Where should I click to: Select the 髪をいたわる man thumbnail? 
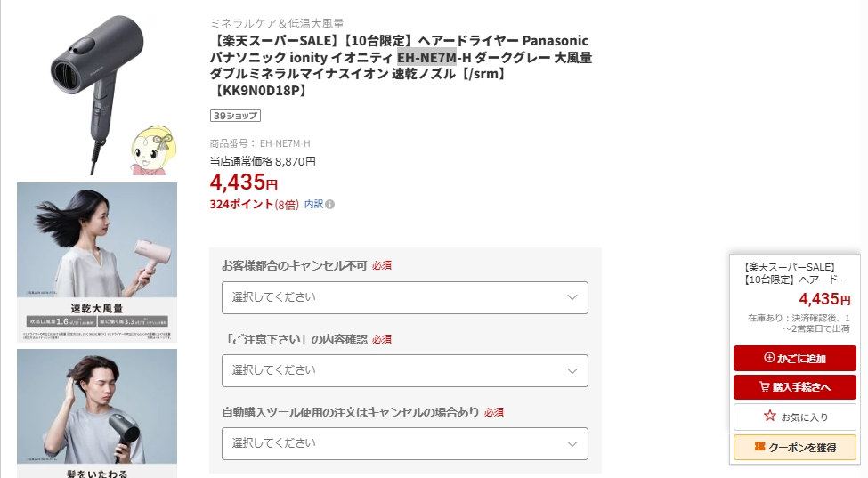pos(97,408)
